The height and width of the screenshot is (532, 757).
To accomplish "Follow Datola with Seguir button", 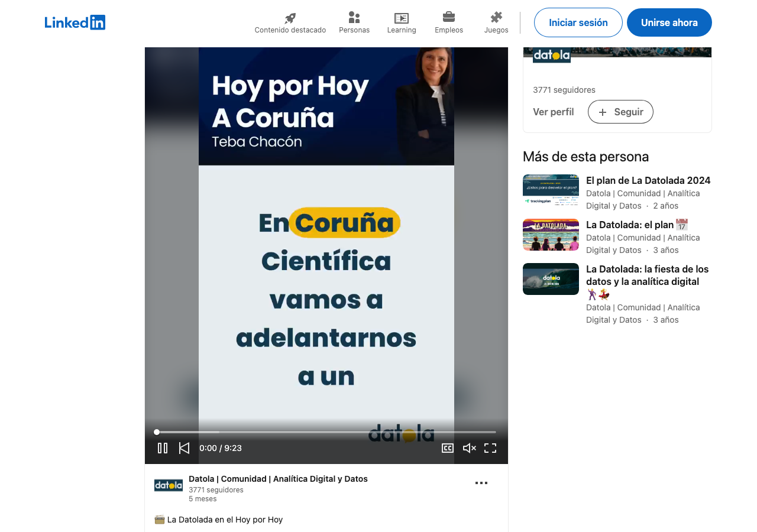I will tap(620, 112).
